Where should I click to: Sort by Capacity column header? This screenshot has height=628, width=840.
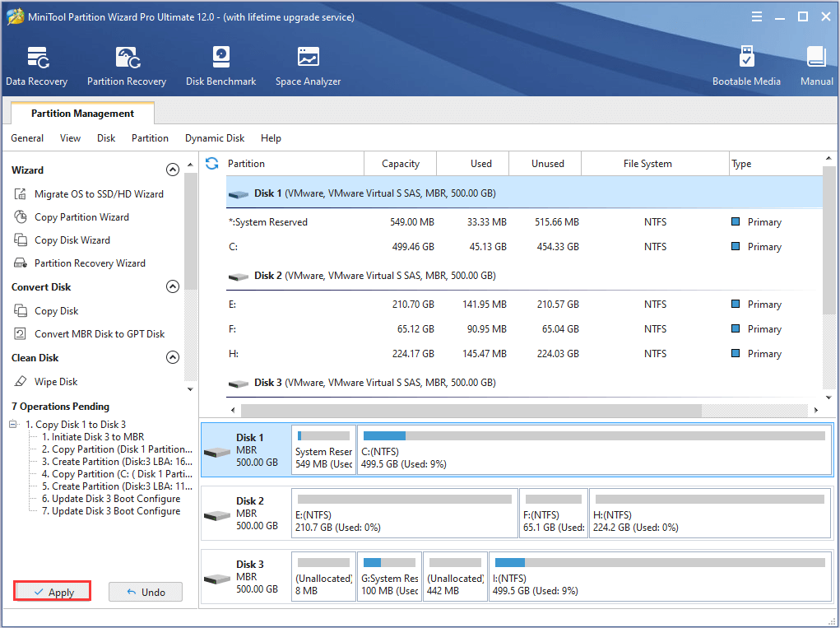401,164
